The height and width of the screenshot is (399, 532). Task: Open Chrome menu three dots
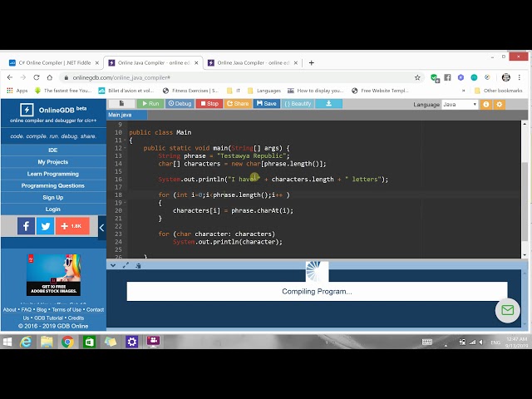[519, 77]
